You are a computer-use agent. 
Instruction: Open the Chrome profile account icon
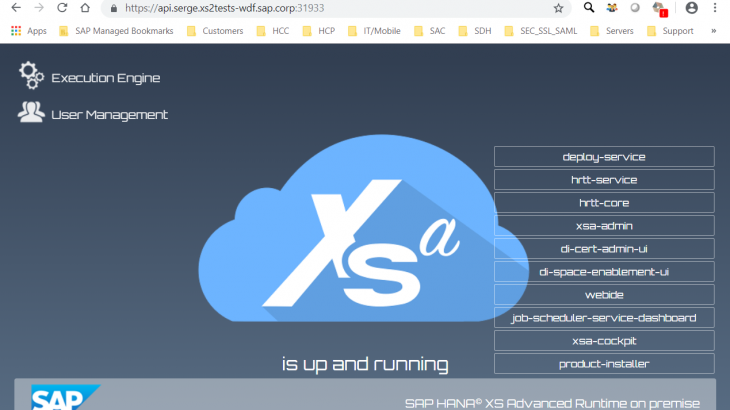click(x=692, y=8)
